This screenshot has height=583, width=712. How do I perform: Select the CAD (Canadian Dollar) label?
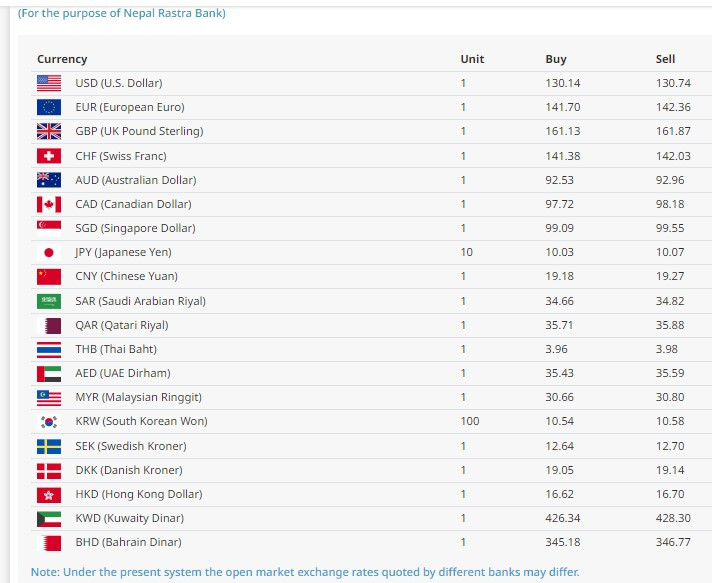click(x=134, y=204)
